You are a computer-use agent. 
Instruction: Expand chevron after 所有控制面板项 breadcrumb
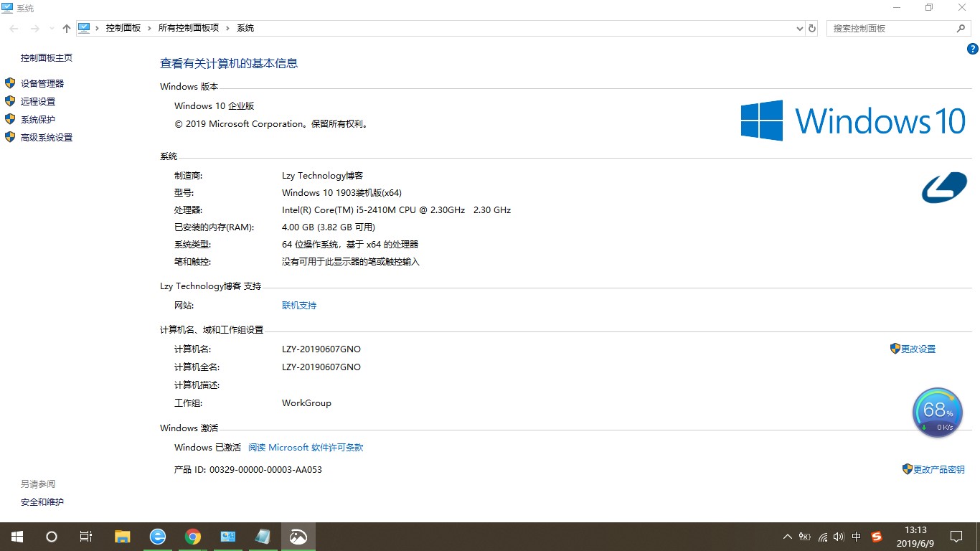point(227,28)
